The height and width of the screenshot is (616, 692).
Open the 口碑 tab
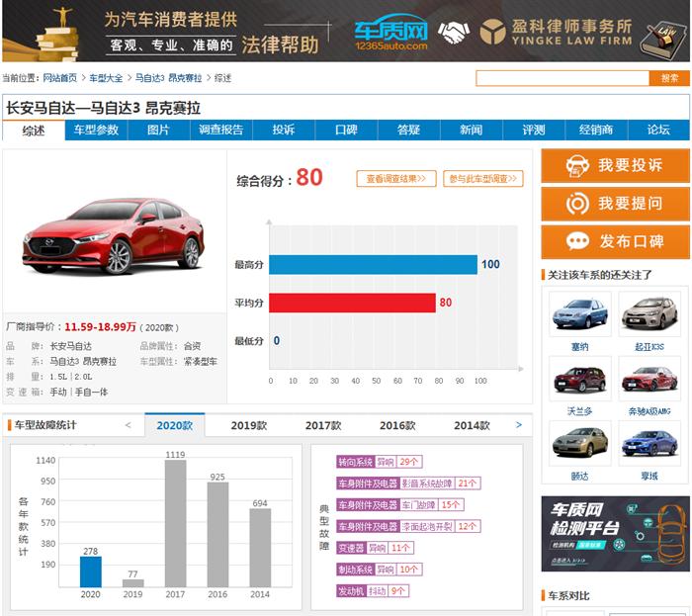(x=346, y=130)
